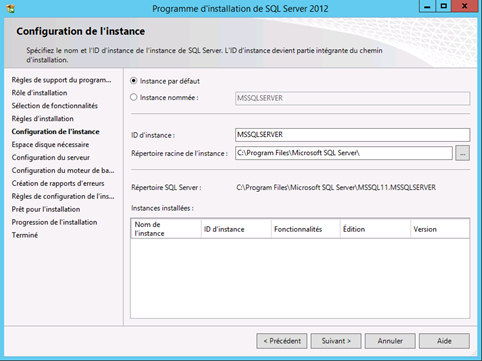Viewport: 482px width, 361px height.
Task: Click the Annuler button
Action: (x=390, y=341)
